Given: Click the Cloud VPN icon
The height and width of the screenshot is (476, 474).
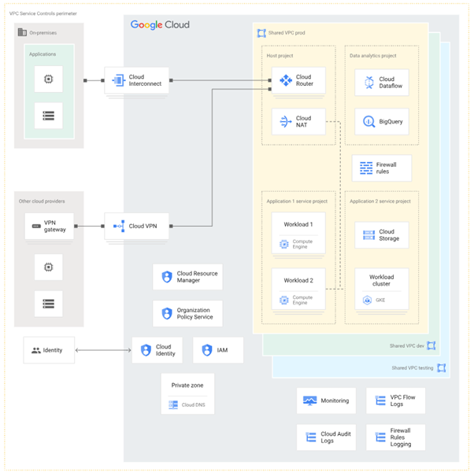Looking at the screenshot, I should pyautogui.click(x=118, y=227).
